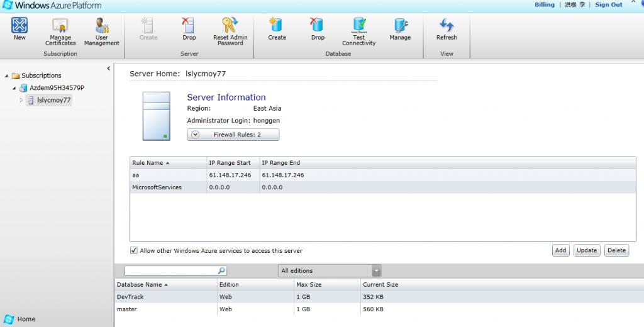Click the 352 KB size cell
This screenshot has width=644, height=327.
pos(373,297)
